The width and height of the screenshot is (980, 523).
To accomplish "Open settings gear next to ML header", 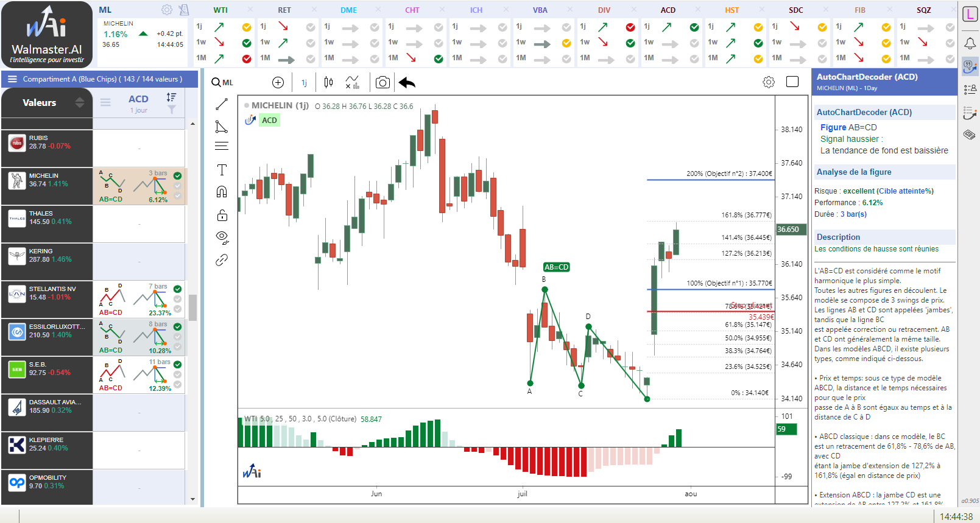I will [x=167, y=10].
